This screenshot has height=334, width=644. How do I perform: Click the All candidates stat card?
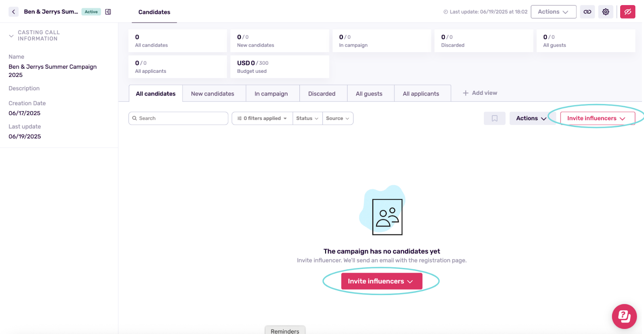[178, 41]
